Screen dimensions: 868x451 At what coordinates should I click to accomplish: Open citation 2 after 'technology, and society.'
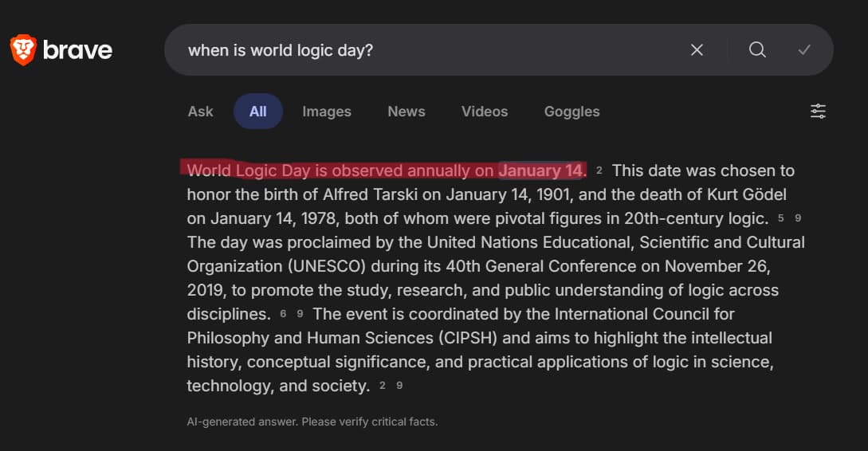coord(383,386)
